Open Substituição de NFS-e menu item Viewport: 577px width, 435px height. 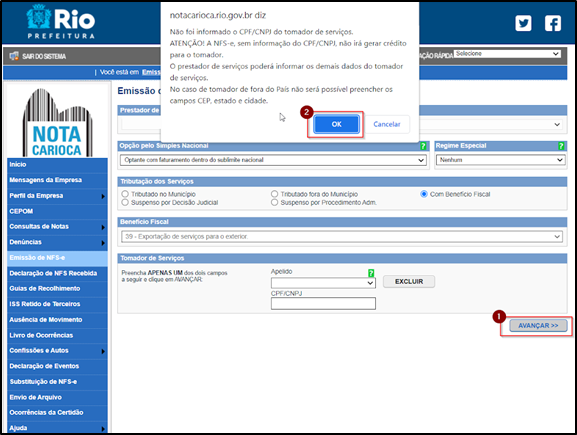(57, 382)
